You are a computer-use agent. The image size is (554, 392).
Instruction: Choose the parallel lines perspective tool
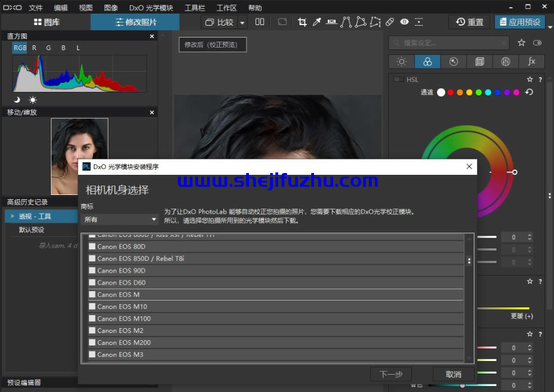pos(346,22)
